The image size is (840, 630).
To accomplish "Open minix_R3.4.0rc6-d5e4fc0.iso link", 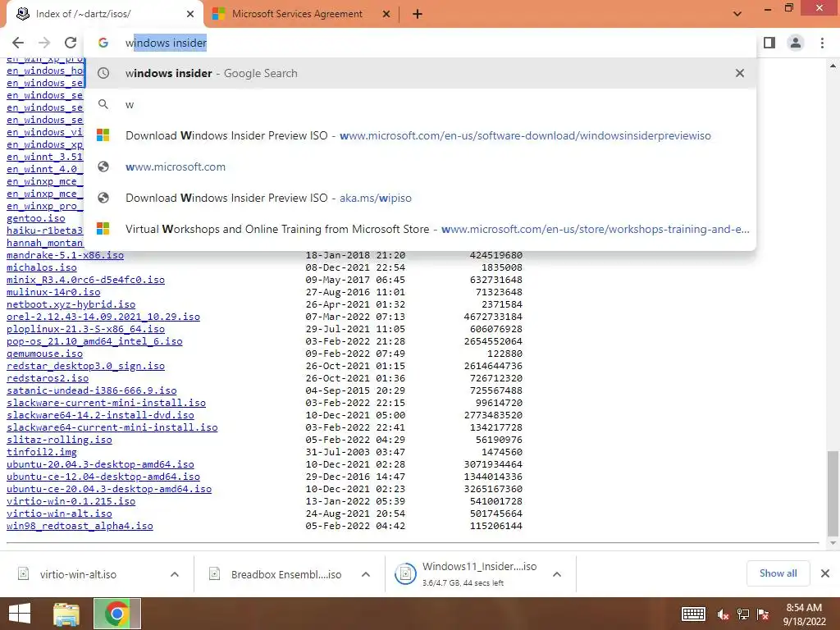I will pos(85,280).
